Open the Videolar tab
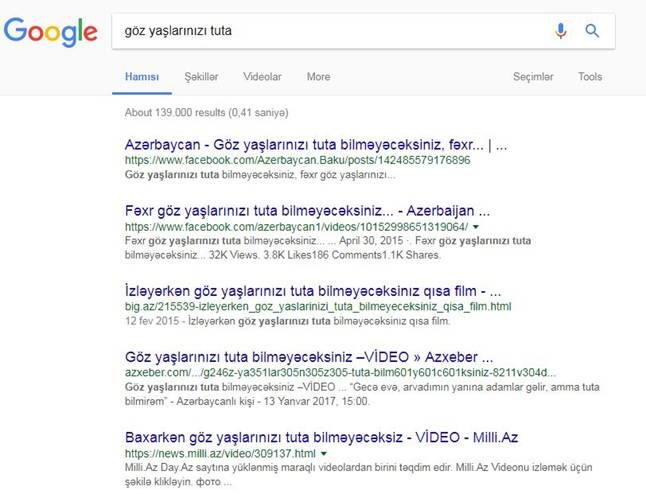This screenshot has width=646, height=494. click(x=262, y=77)
